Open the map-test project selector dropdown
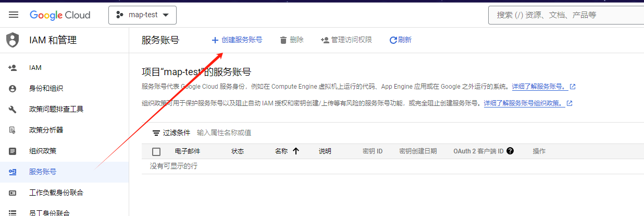Image resolution: width=644 pixels, height=216 pixels. 142,15
